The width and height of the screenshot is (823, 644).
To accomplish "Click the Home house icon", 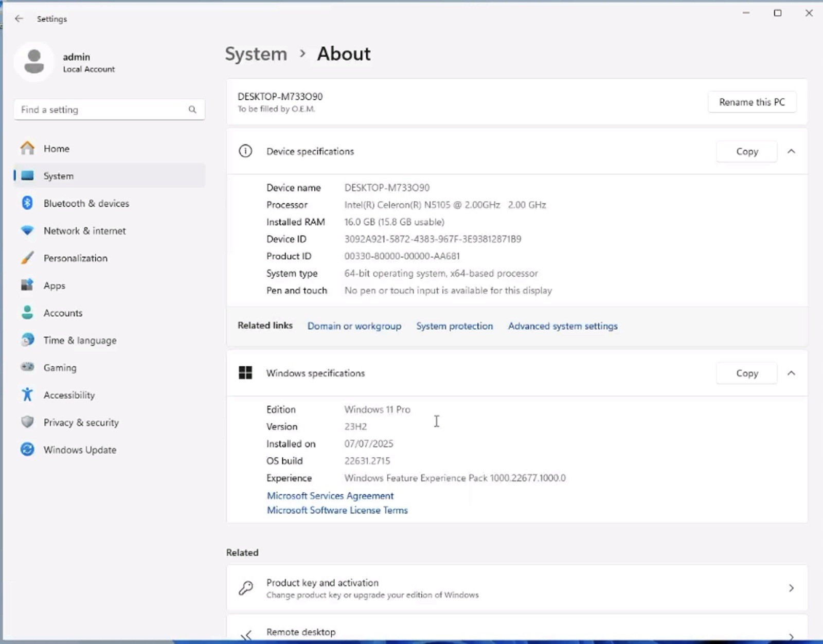I will (27, 148).
